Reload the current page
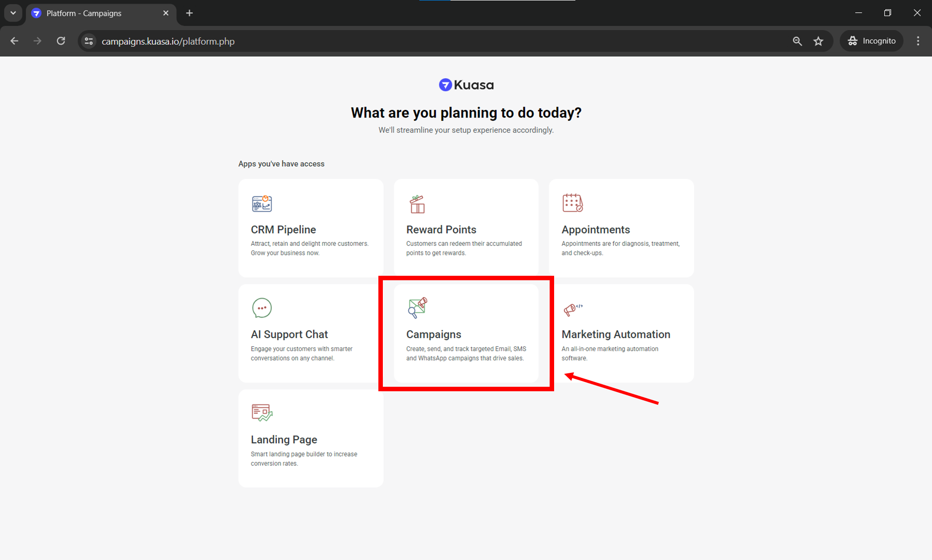This screenshot has width=932, height=560. (x=61, y=41)
